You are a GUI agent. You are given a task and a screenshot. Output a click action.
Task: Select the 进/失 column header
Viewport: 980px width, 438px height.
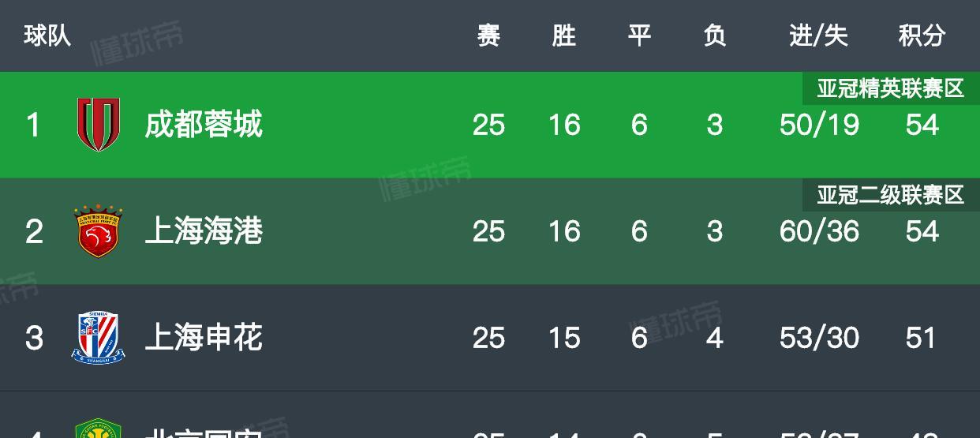(819, 36)
